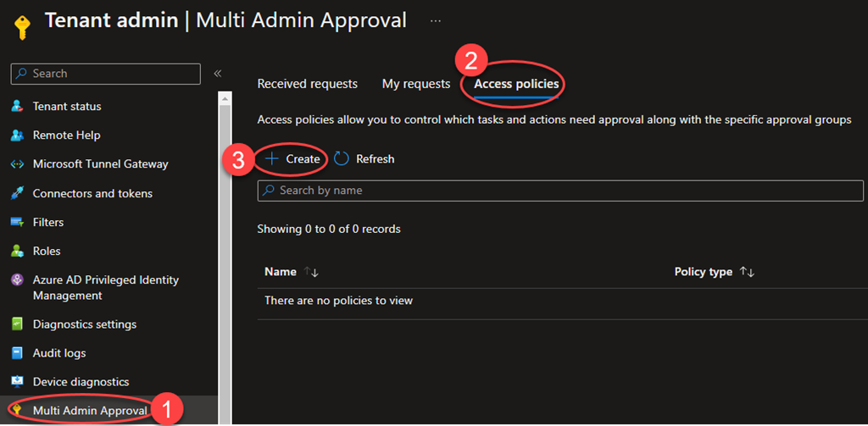The image size is (868, 426).
Task: Click the Connectors and tokens plug icon
Action: click(16, 193)
